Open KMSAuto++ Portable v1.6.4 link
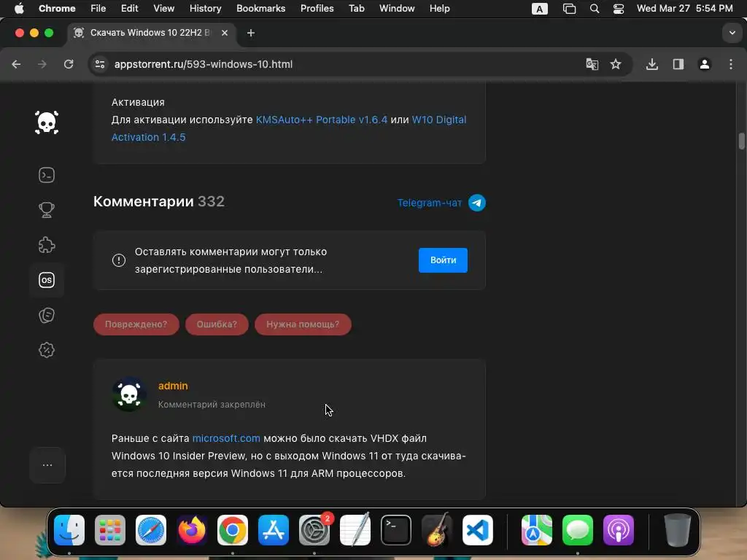The image size is (747, 560). pos(322,120)
